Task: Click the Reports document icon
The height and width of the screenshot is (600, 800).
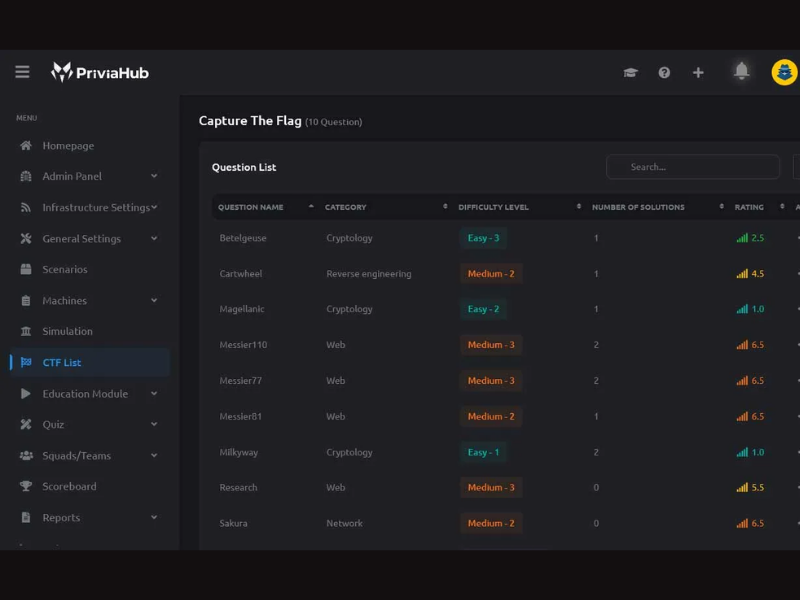Action: point(26,517)
